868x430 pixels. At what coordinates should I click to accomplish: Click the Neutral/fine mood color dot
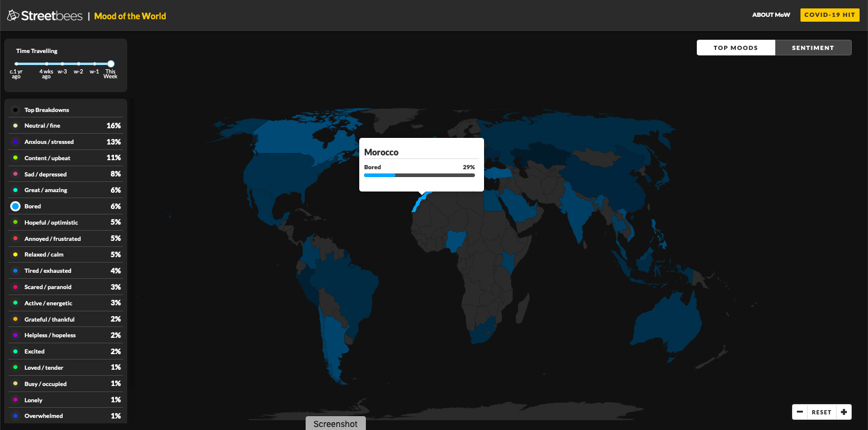coord(15,125)
